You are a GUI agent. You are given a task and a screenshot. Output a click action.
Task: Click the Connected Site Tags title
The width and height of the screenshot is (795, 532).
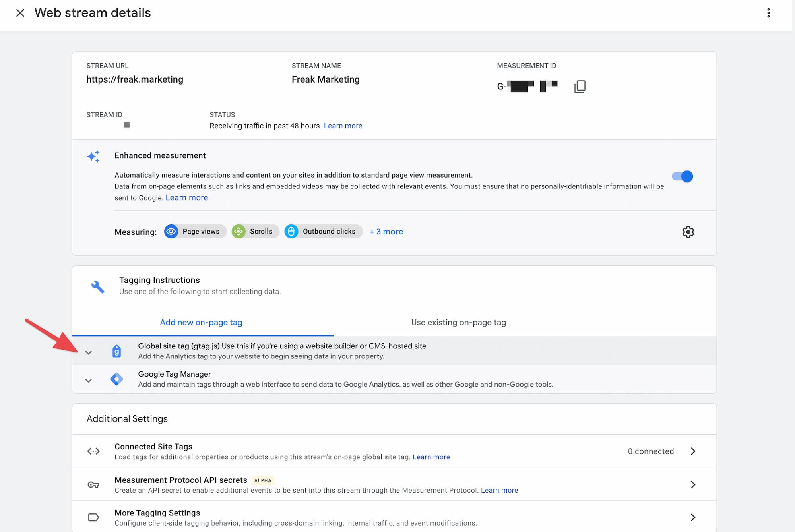click(153, 447)
